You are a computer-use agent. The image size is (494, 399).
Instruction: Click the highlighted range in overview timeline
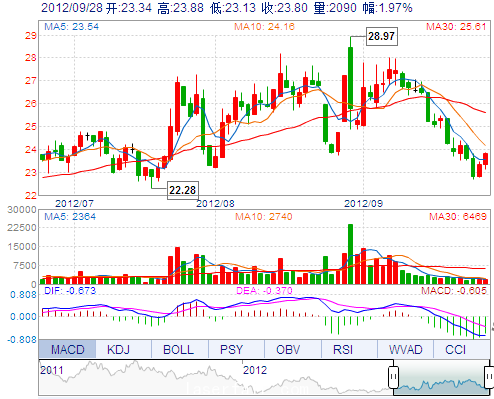(x=441, y=378)
